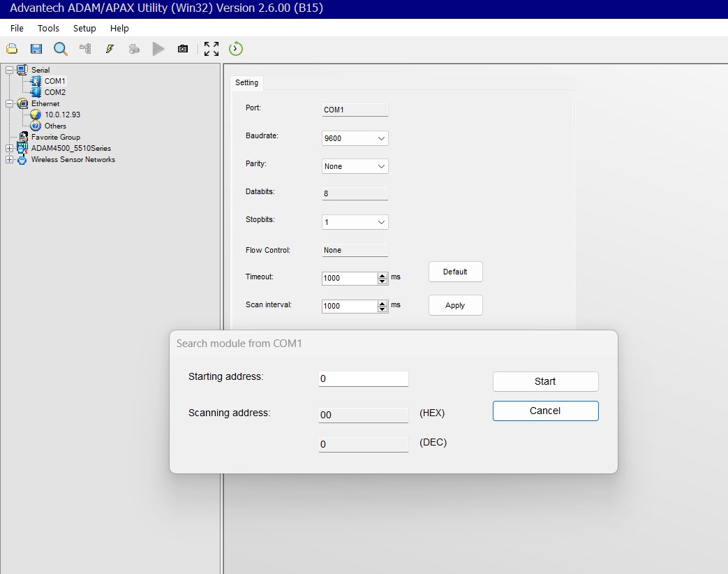Increase Timeout with the up arrow
728x574 pixels.
coord(382,275)
